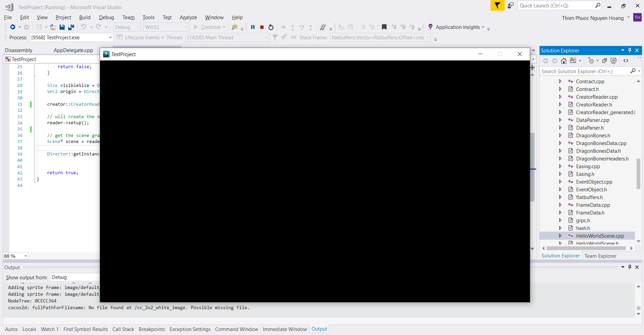Collapse all items in Solution Explorer
644x335 pixels.
604,61
